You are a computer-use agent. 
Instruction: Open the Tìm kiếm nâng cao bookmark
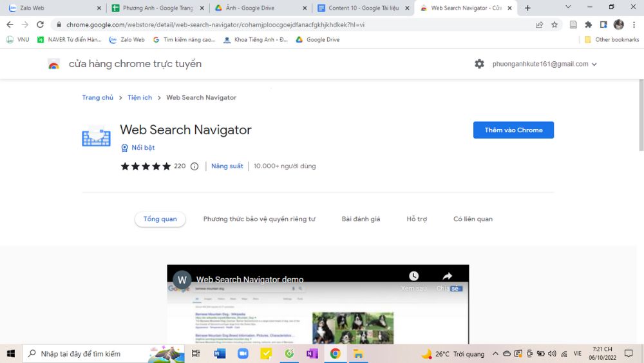coord(184,39)
